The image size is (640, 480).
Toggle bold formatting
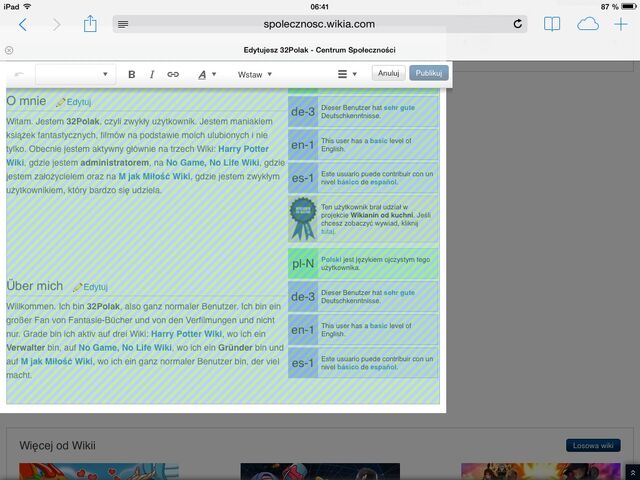(131, 74)
